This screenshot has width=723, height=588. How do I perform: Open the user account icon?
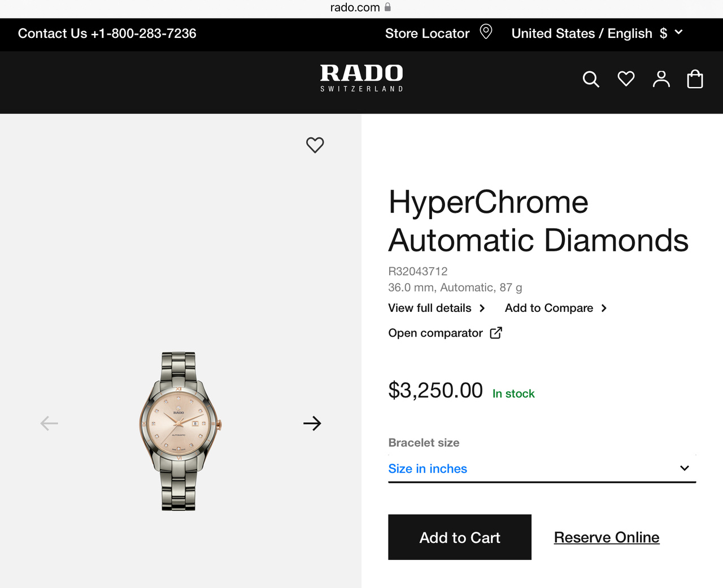click(x=661, y=79)
